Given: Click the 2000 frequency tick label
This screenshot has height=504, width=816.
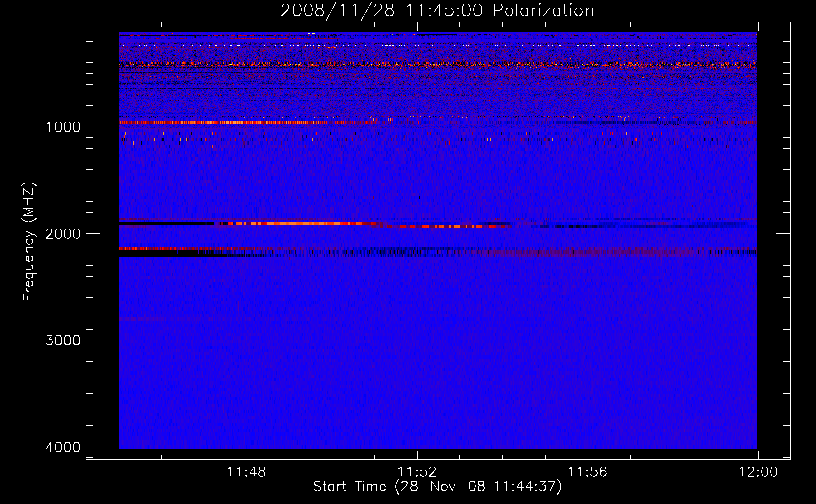Looking at the screenshot, I should click(x=63, y=233).
